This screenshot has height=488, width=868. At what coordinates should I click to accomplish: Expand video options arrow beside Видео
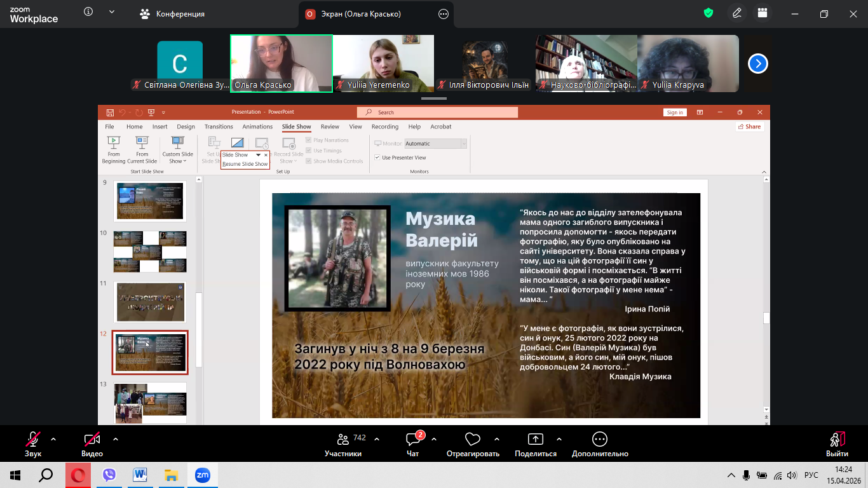116,439
